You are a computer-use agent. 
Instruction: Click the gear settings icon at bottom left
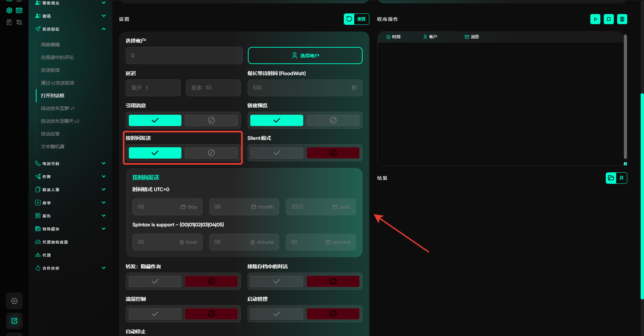(14, 301)
